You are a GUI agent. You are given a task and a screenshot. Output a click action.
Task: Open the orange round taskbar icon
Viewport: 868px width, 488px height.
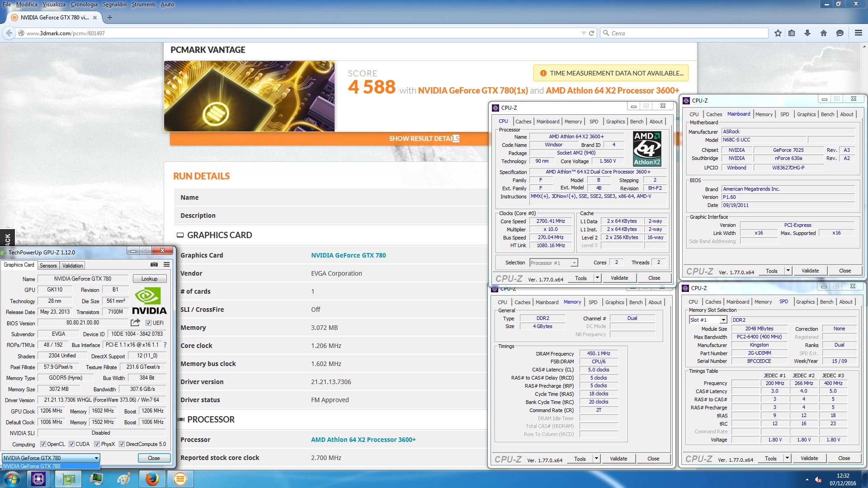click(180, 479)
